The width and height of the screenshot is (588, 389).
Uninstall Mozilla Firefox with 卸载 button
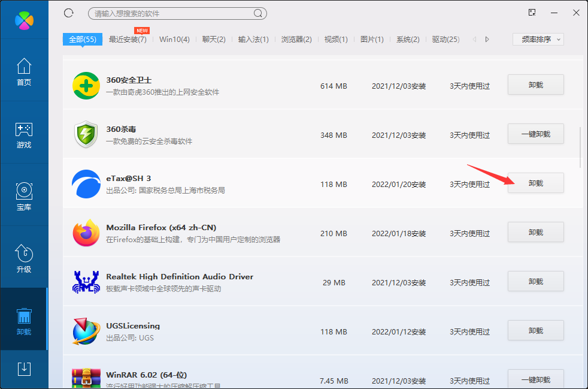(x=535, y=233)
